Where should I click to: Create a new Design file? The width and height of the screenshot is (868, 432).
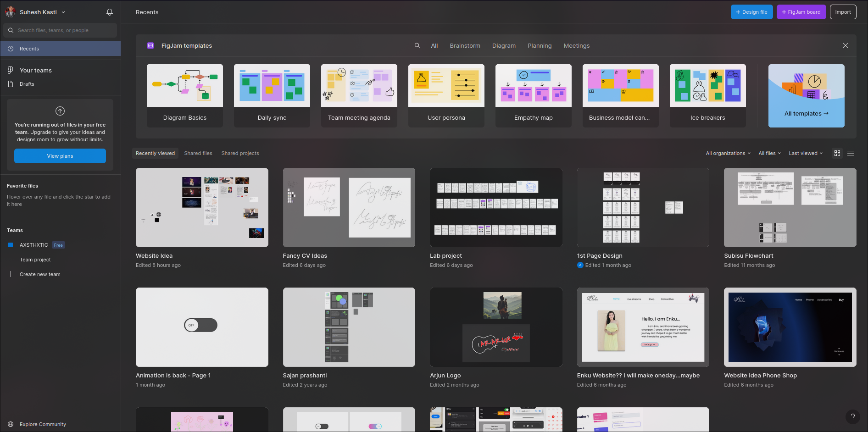[x=751, y=12]
